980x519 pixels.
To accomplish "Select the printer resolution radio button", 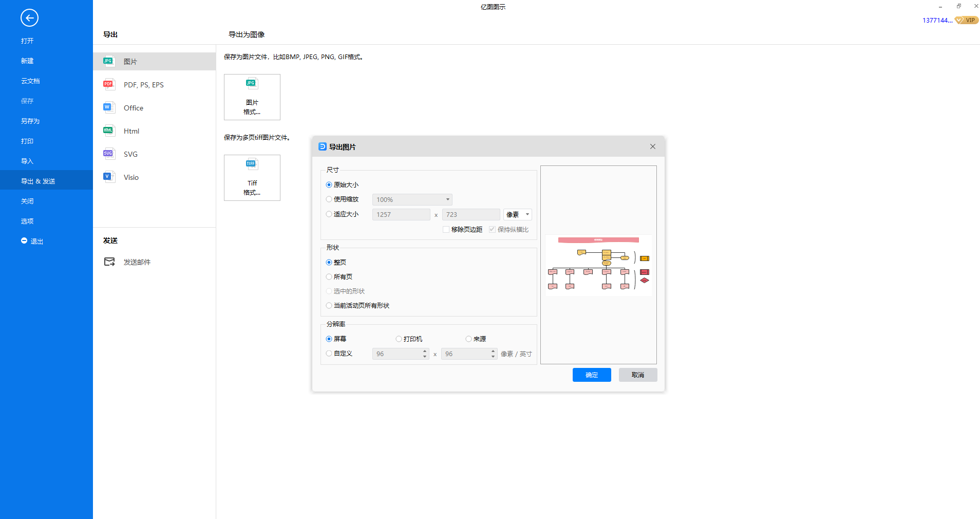I will (399, 339).
